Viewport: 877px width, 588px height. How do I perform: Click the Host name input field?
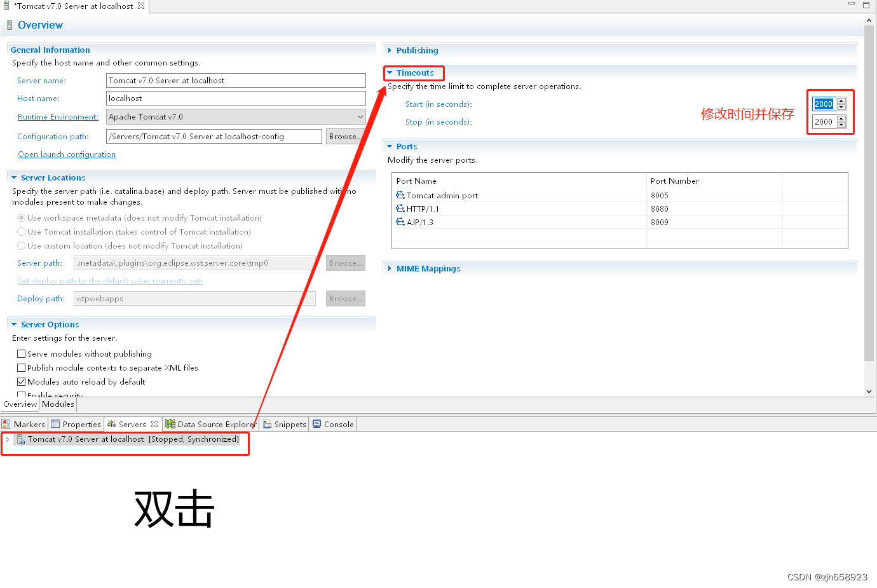click(236, 99)
